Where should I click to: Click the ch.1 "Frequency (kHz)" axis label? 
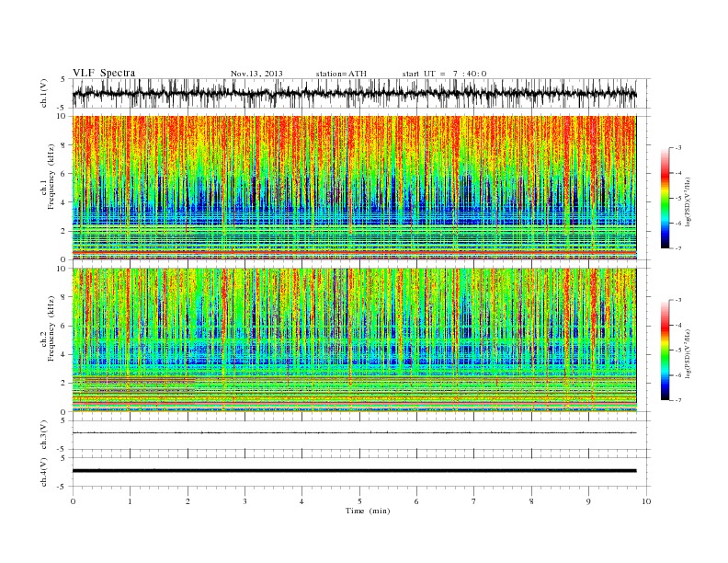click(51, 177)
